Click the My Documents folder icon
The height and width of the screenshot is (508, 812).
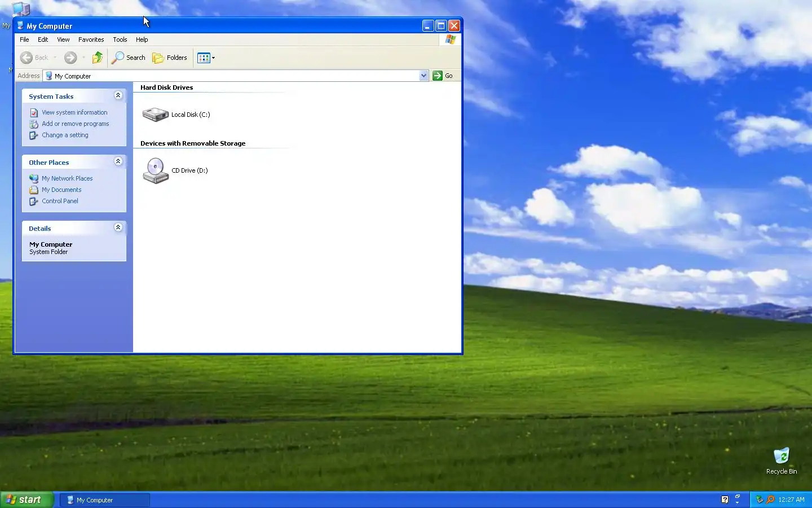point(34,190)
